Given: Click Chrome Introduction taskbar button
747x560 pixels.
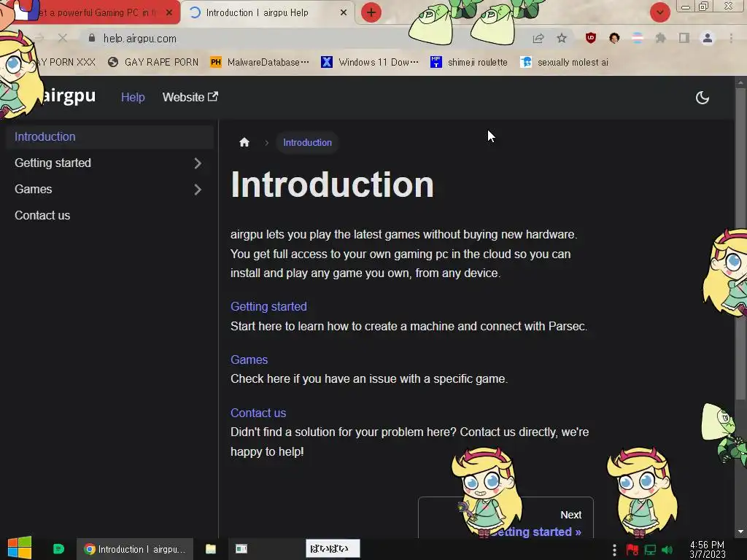Looking at the screenshot, I should click(135, 549).
